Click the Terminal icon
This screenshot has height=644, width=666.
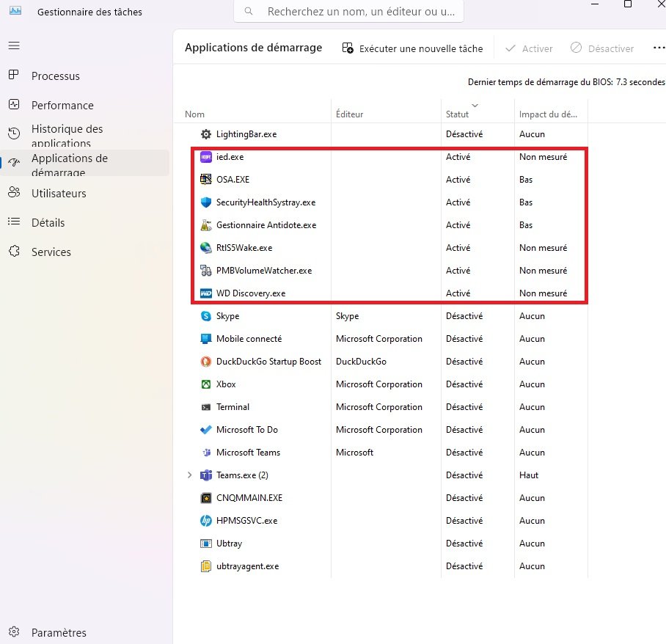pyautogui.click(x=206, y=407)
